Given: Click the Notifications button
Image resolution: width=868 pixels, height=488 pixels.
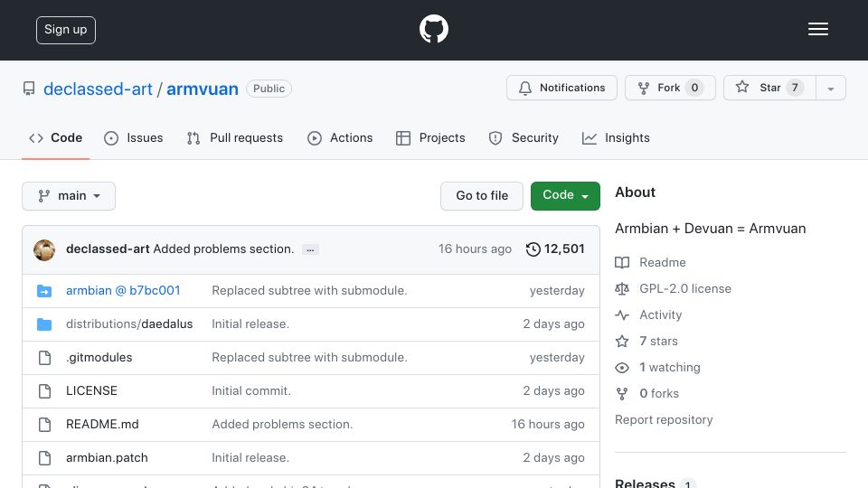Looking at the screenshot, I should coord(561,88).
